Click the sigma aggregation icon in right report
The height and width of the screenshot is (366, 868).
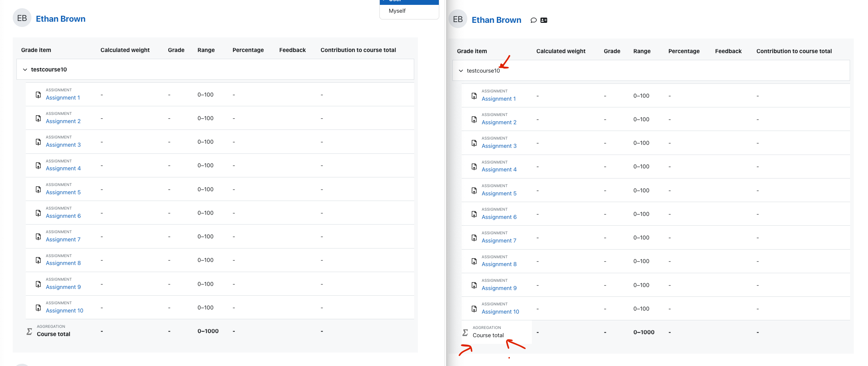click(465, 332)
